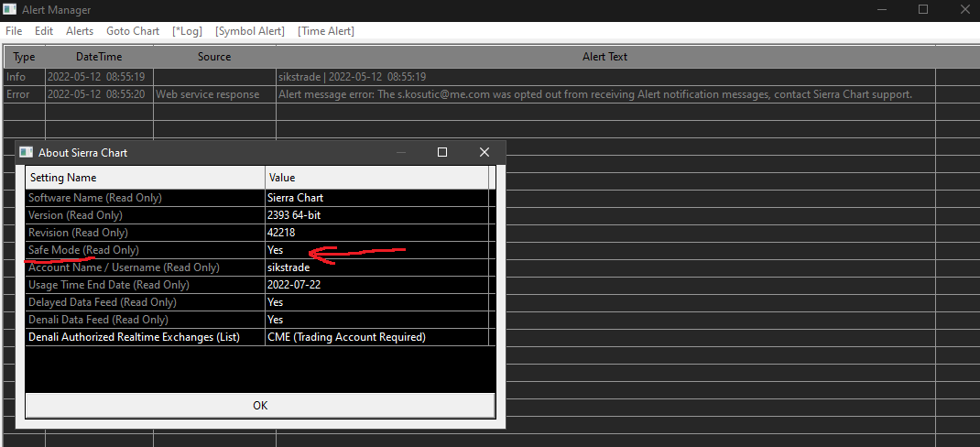Click the Type column header

click(25, 57)
